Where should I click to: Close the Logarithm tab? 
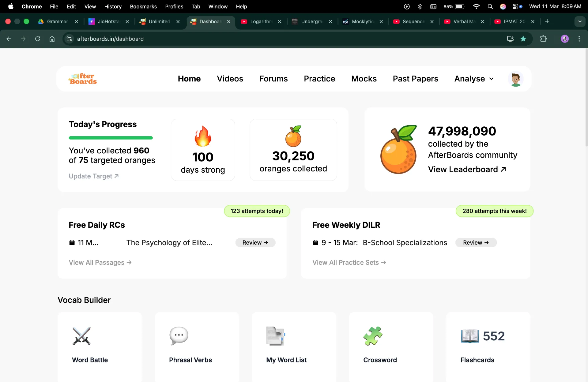click(279, 21)
